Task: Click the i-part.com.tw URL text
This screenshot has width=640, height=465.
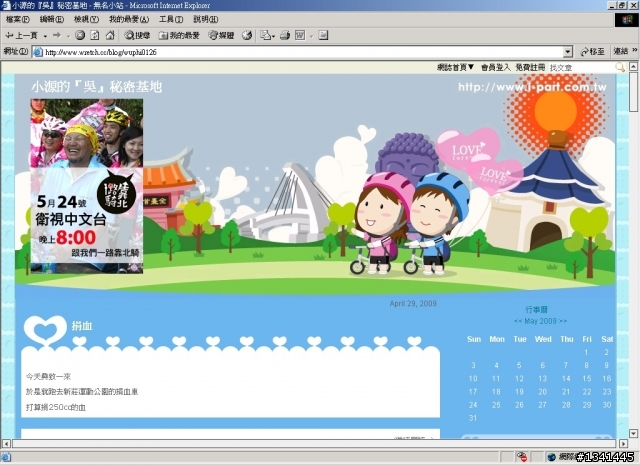Action: click(x=532, y=87)
